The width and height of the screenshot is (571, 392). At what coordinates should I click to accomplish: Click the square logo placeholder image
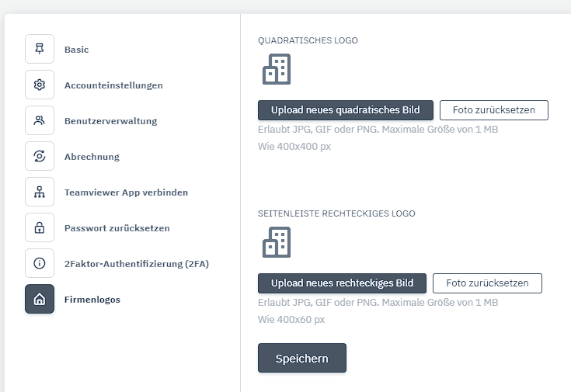click(x=277, y=69)
